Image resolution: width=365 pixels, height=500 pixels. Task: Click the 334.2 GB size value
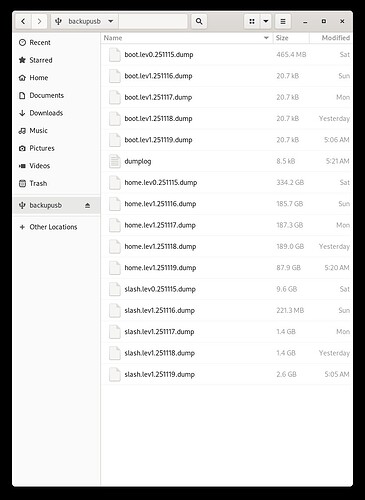(290, 183)
